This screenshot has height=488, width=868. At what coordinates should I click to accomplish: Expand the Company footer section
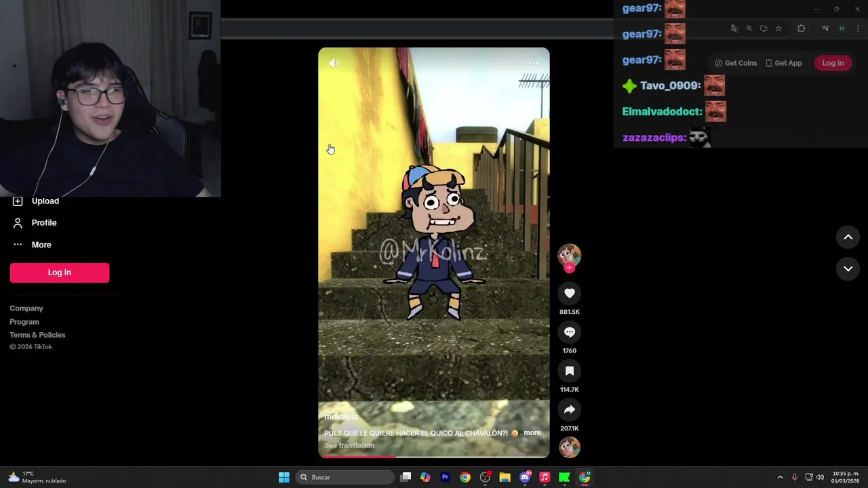pyautogui.click(x=26, y=308)
